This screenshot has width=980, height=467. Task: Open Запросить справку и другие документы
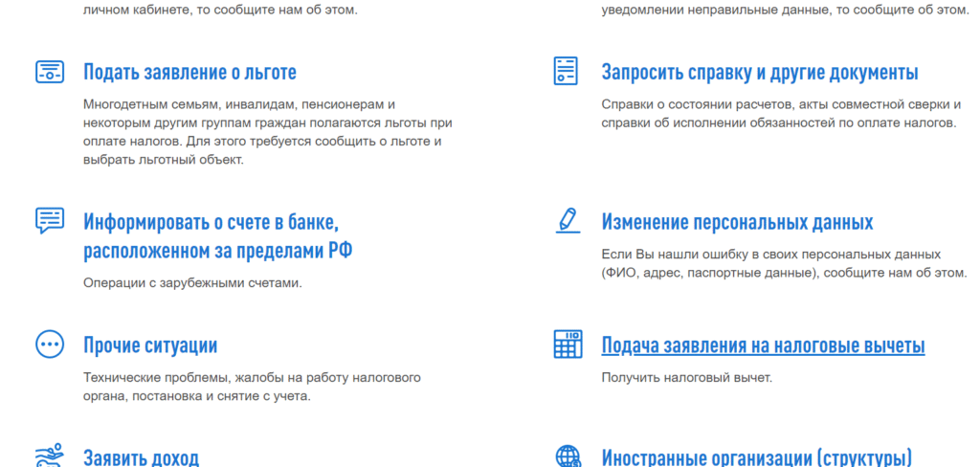760,73
